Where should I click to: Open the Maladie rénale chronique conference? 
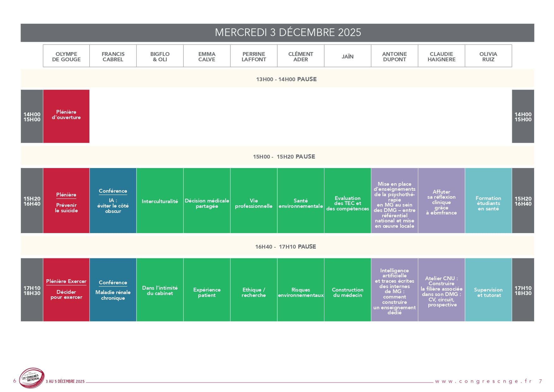click(113, 290)
